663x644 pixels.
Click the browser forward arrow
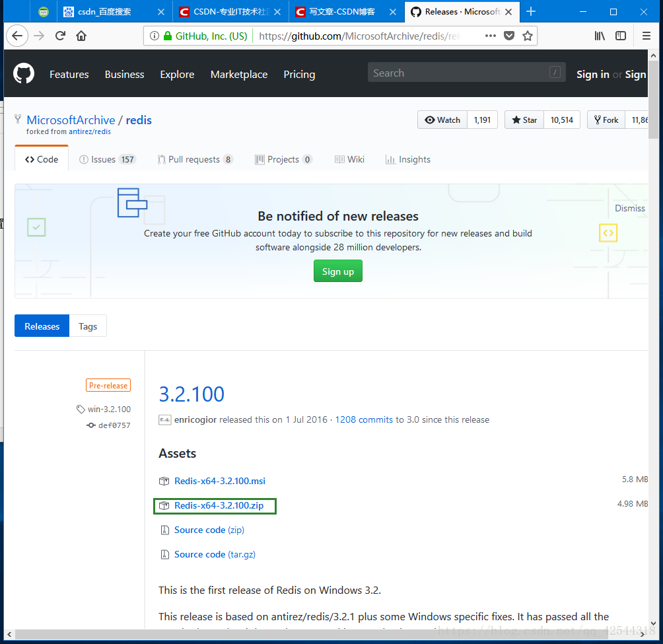pyautogui.click(x=39, y=36)
